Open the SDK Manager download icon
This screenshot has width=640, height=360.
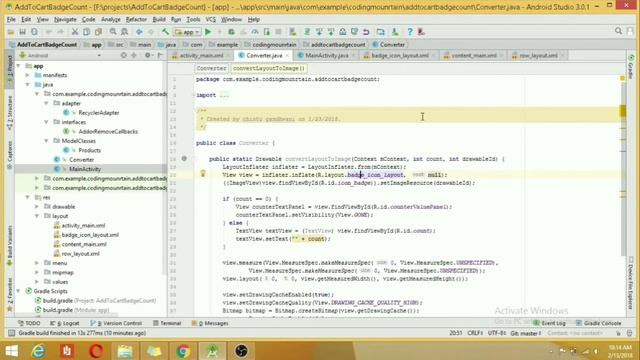coord(395,32)
